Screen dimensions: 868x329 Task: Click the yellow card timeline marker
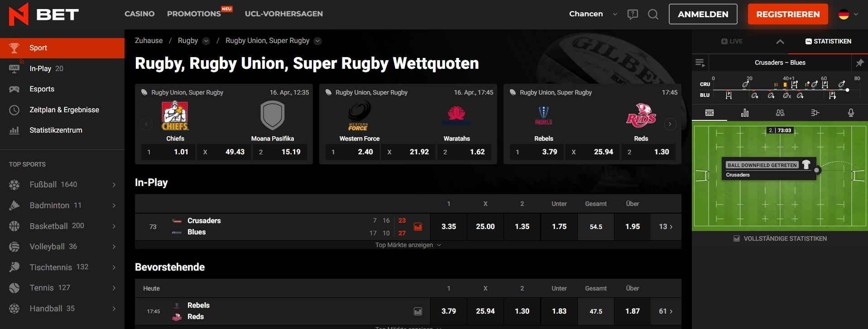(785, 85)
